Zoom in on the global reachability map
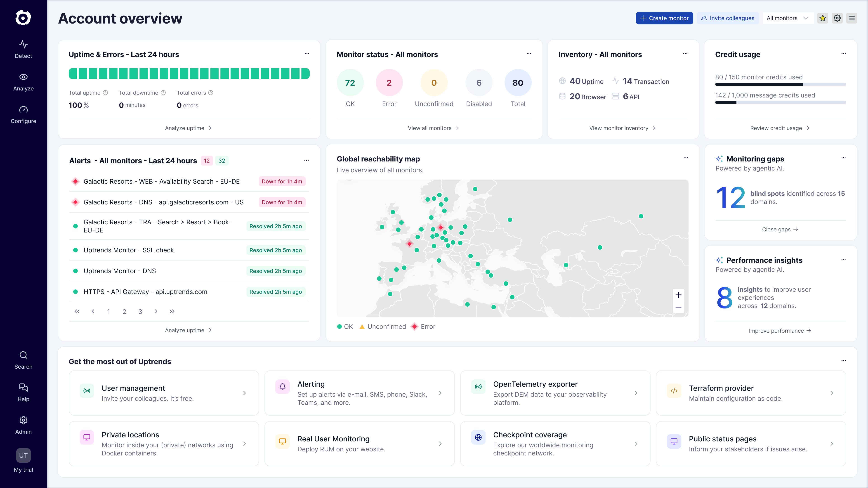The image size is (868, 488). pos(679,295)
